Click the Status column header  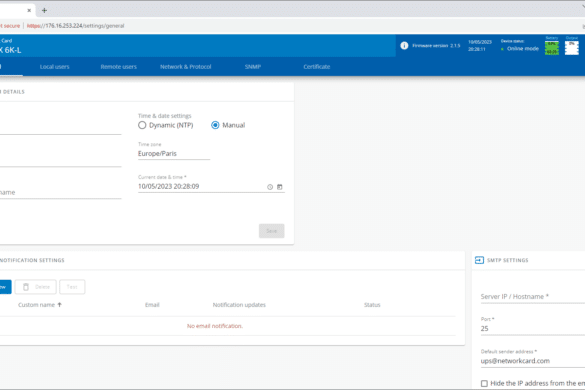click(x=372, y=305)
